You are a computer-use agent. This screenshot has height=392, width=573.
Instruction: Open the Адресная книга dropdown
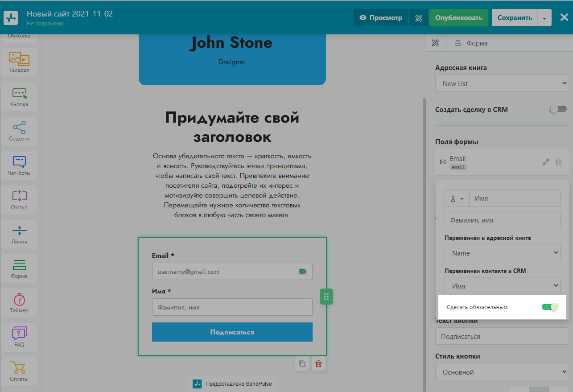[502, 83]
